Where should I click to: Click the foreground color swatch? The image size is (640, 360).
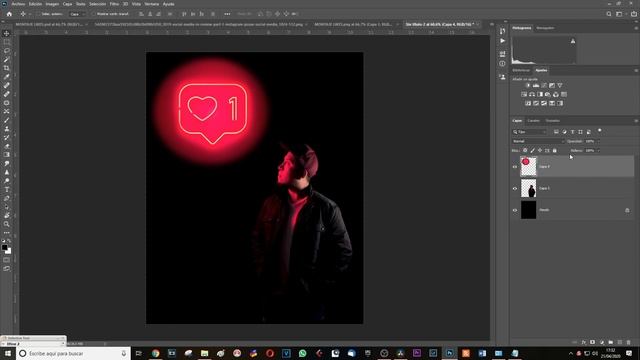click(4, 247)
